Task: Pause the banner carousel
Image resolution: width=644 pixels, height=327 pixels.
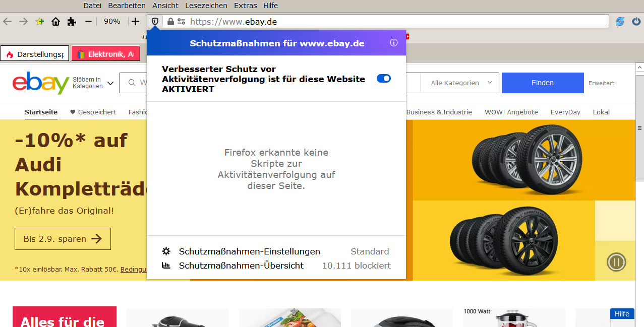Action: [x=616, y=262]
